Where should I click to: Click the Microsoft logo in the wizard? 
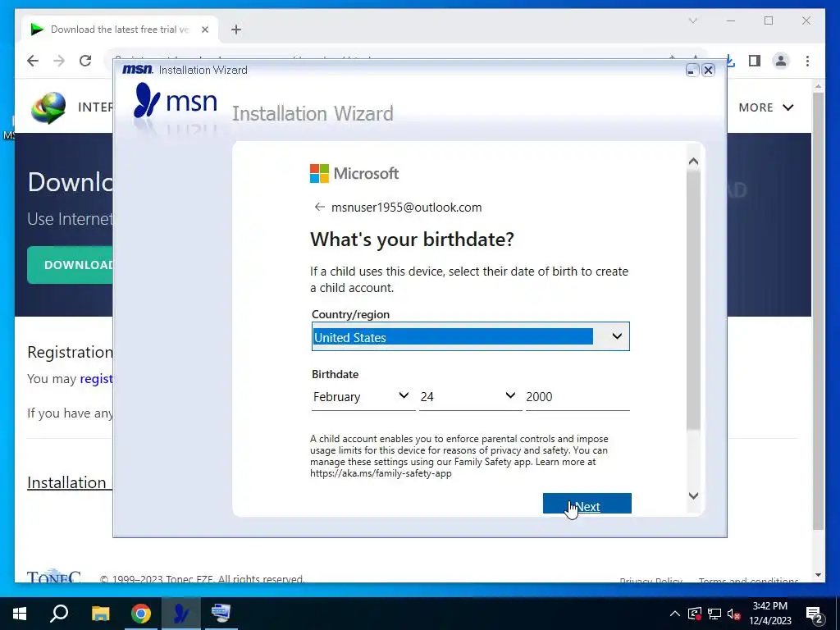click(354, 173)
